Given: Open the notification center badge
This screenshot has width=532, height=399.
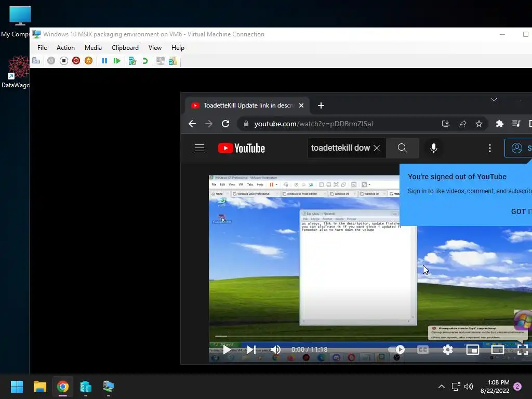Looking at the screenshot, I should pos(517,387).
